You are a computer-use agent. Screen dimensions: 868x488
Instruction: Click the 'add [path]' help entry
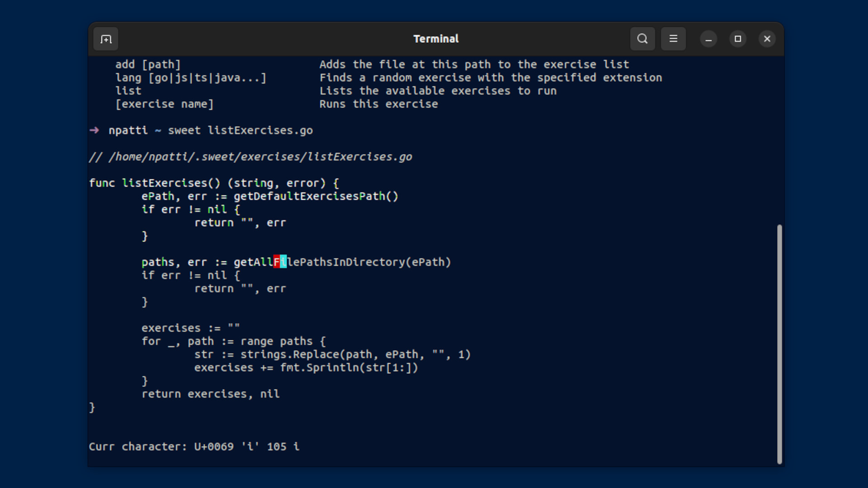[x=148, y=65]
